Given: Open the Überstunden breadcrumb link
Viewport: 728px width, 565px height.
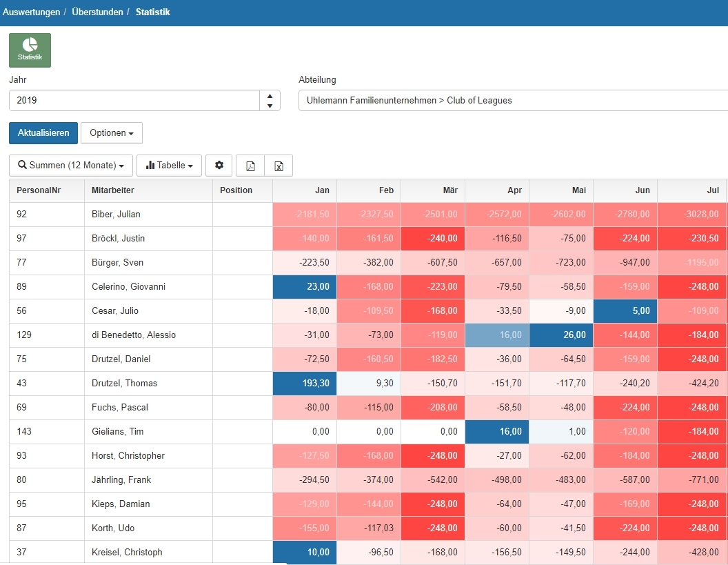Looking at the screenshot, I should point(97,12).
